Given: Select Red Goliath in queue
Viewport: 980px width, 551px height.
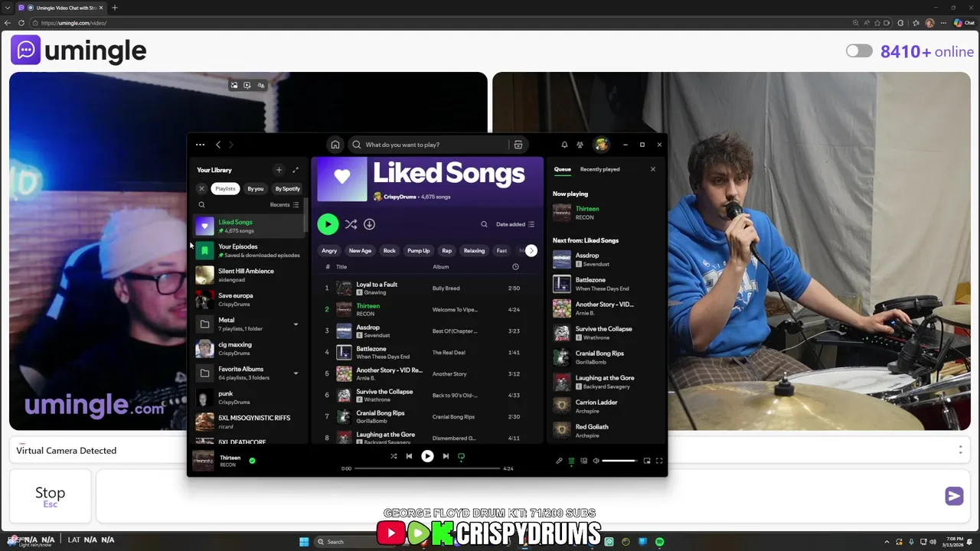Looking at the screenshot, I should click(605, 431).
